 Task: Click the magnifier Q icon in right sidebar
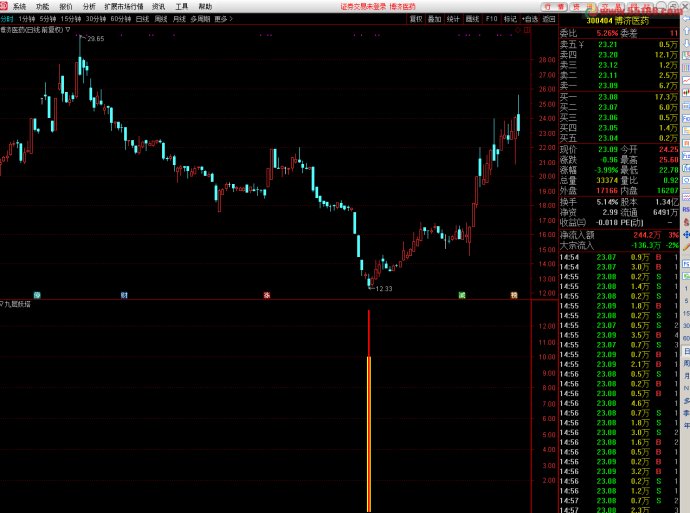pos(686,180)
